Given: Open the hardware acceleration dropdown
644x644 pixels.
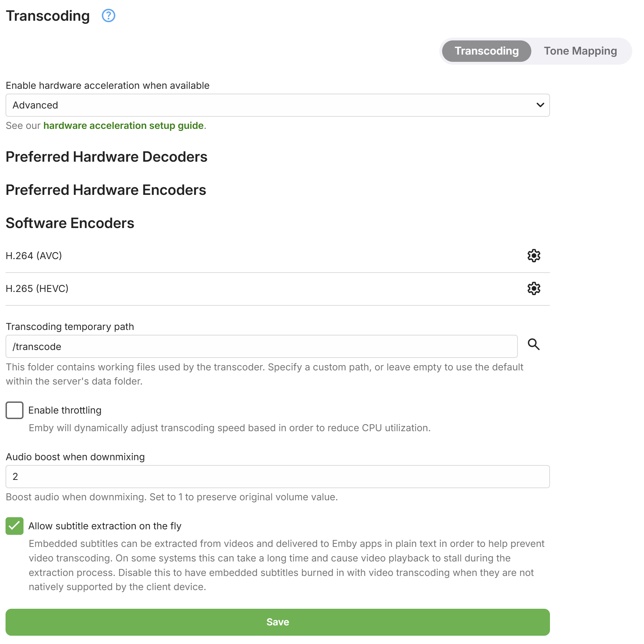Looking at the screenshot, I should coord(277,105).
